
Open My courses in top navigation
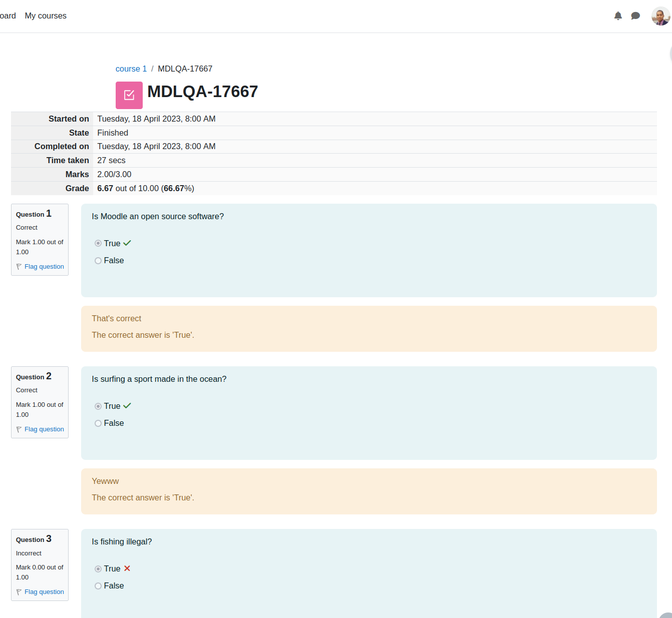[46, 16]
